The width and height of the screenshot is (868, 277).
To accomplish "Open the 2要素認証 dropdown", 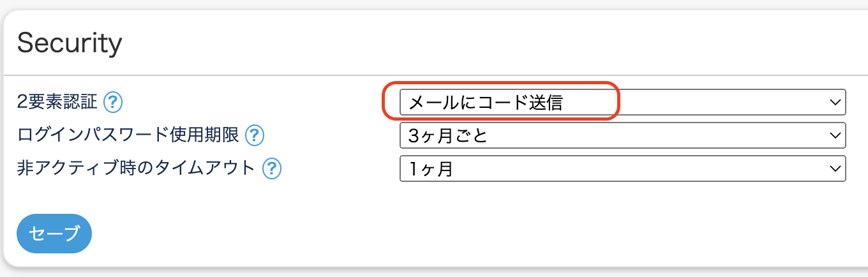I will [622, 102].
